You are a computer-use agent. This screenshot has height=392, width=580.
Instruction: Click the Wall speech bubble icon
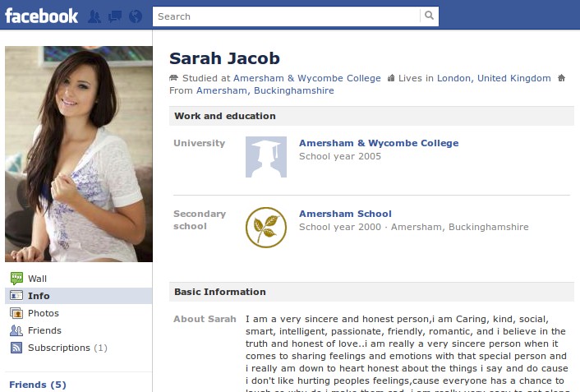[16, 279]
